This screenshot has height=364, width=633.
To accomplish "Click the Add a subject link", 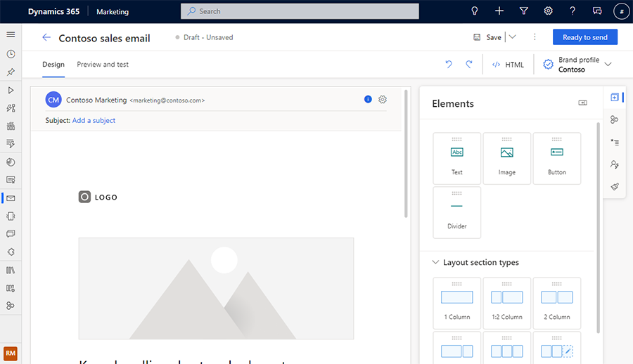I will tap(94, 120).
